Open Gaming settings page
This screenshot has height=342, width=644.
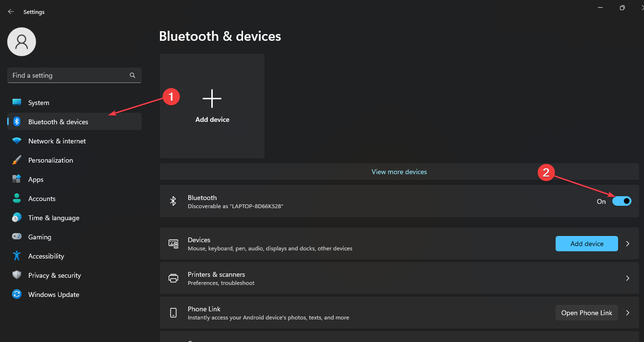(74, 237)
